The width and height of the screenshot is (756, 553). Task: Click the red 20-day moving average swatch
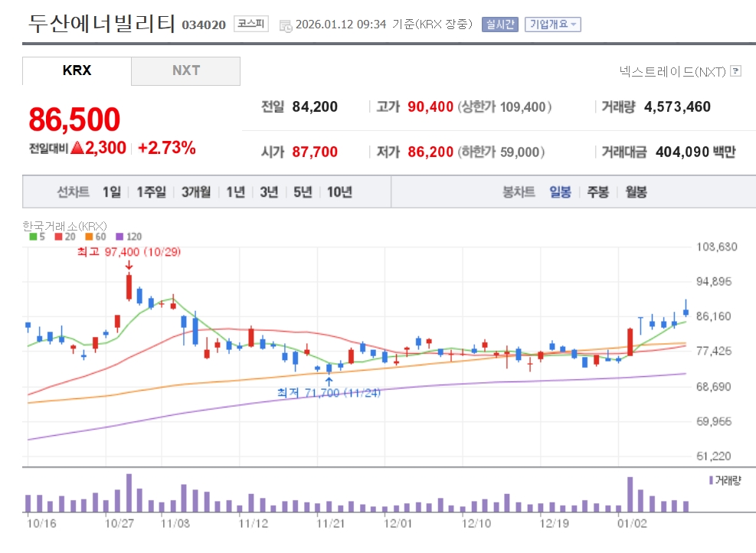58,237
